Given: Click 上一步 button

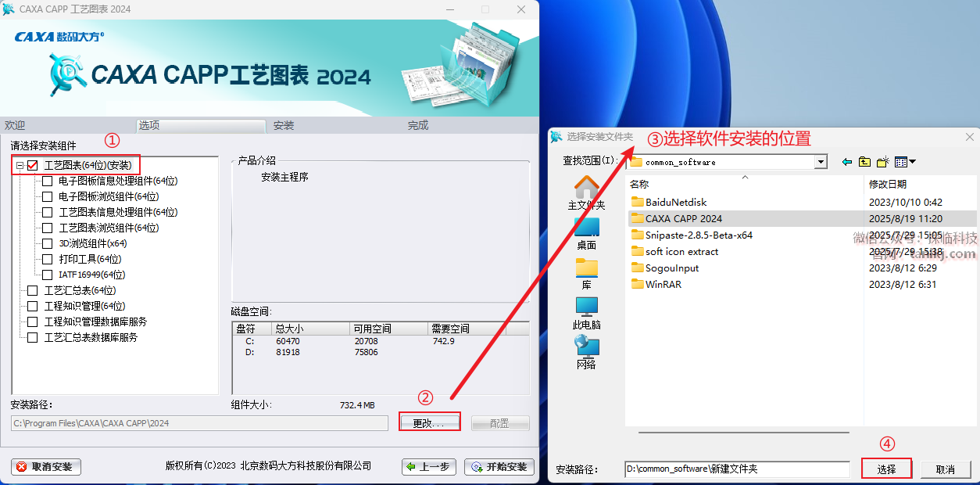Looking at the screenshot, I should (428, 467).
